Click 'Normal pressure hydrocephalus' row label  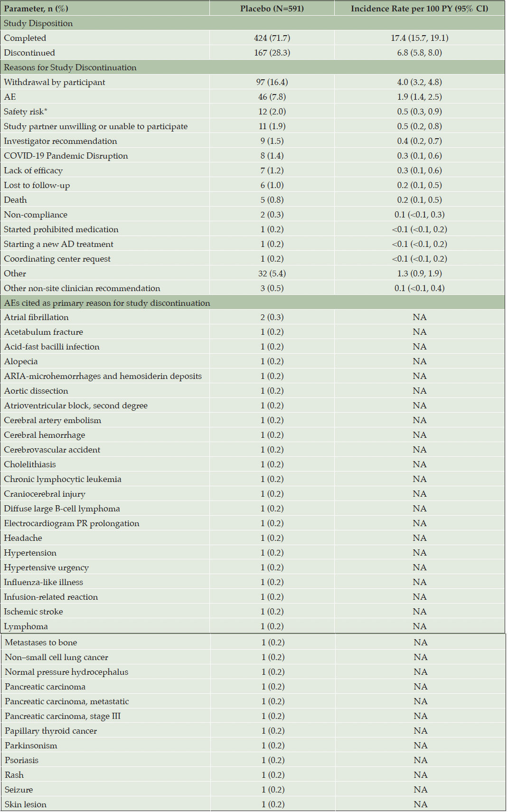(66, 672)
